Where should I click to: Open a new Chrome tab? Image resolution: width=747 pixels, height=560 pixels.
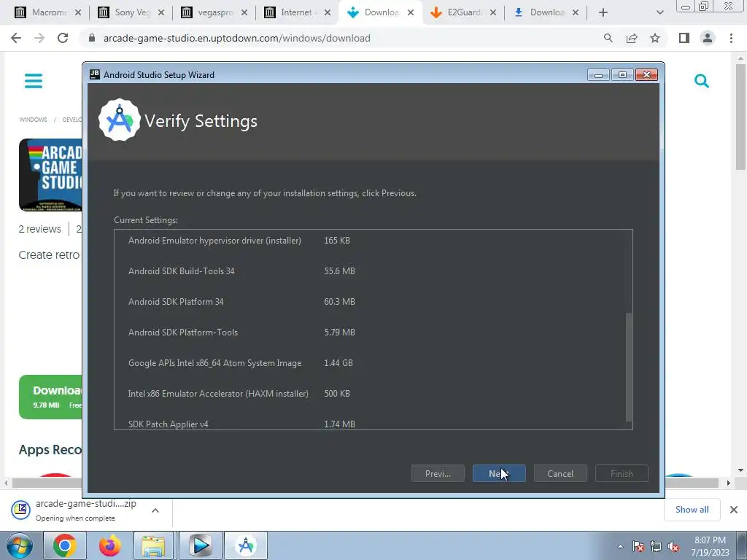(603, 12)
